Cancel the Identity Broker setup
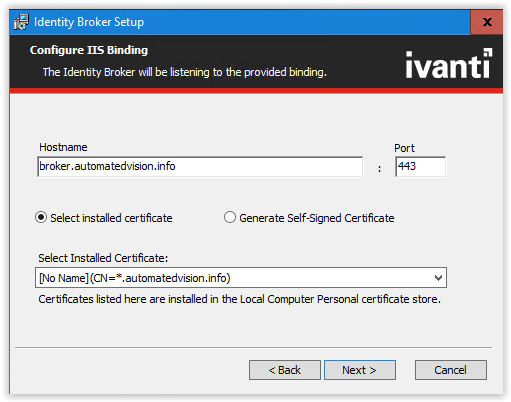 (451, 370)
